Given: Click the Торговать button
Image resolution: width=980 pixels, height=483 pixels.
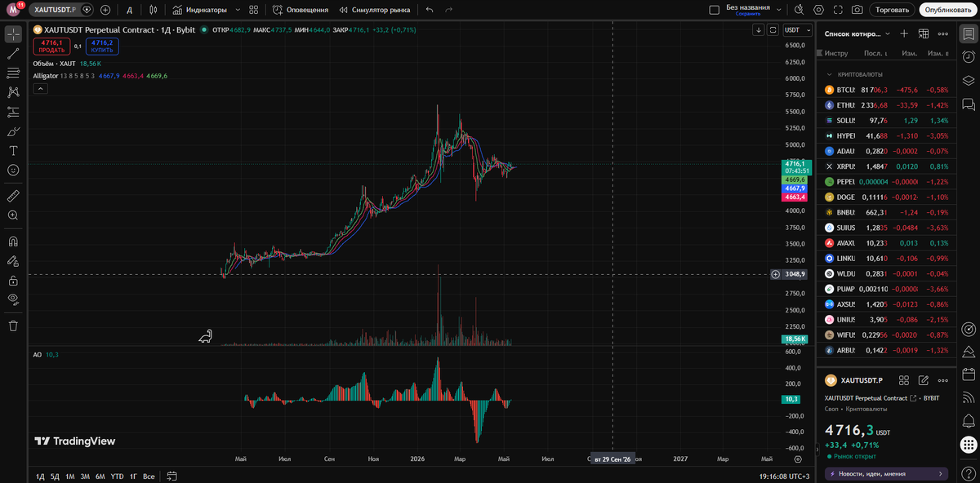Looking at the screenshot, I should [x=893, y=10].
